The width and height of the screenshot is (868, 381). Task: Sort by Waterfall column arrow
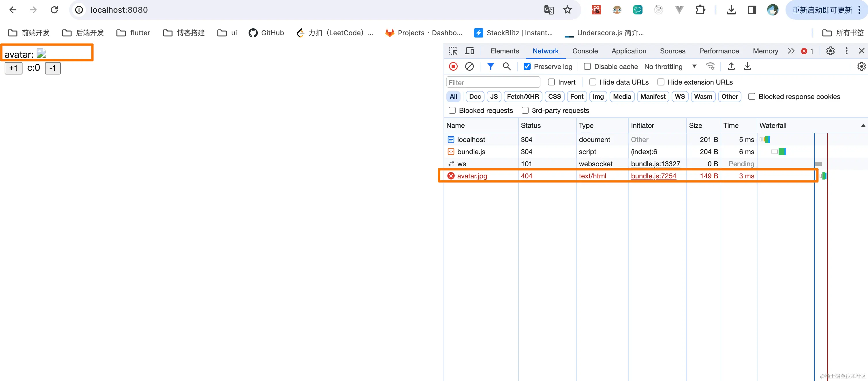tap(863, 126)
